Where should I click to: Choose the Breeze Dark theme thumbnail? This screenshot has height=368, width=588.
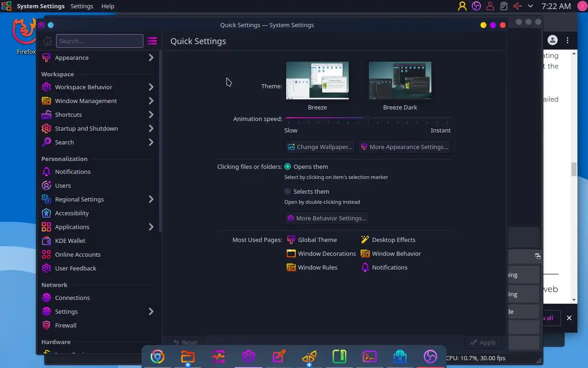tap(400, 80)
